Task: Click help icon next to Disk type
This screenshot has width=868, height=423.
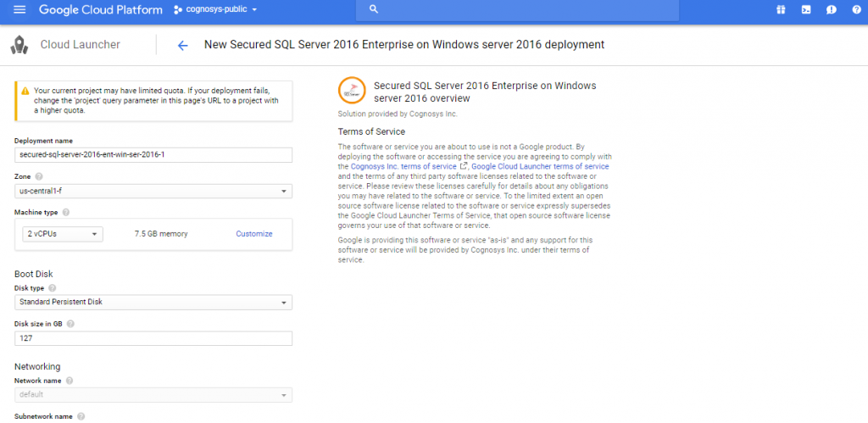Action: 53,288
